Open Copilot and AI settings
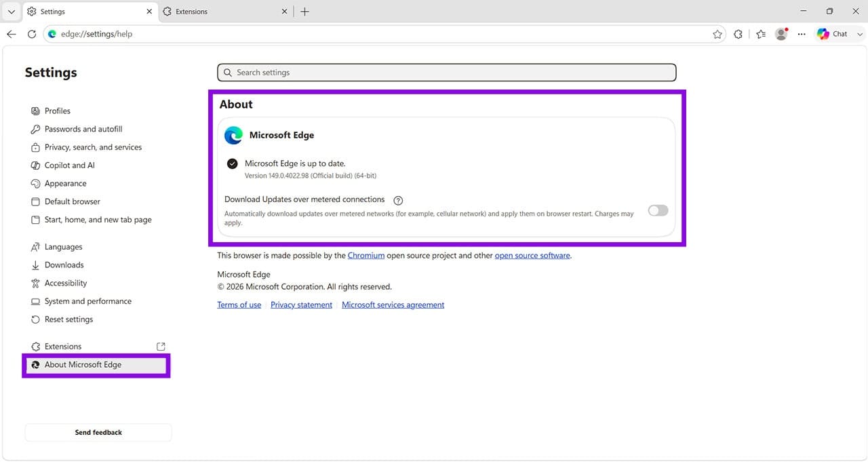The height and width of the screenshot is (462, 868). click(x=69, y=166)
